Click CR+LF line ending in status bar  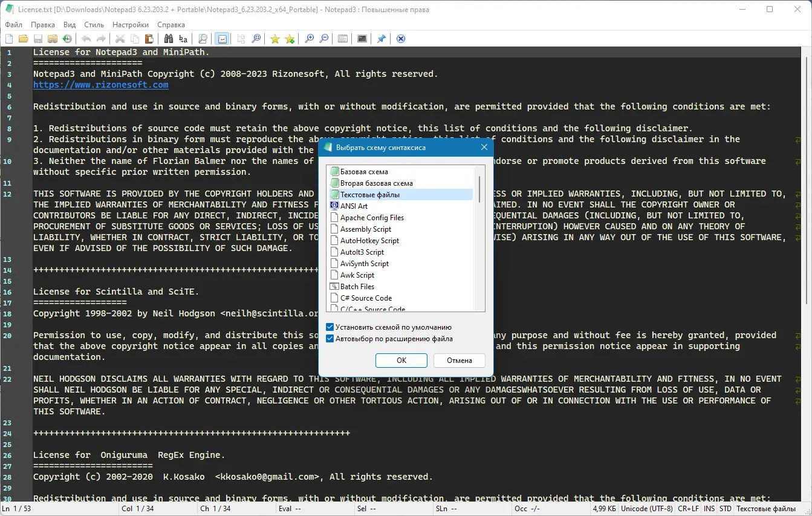(689, 509)
